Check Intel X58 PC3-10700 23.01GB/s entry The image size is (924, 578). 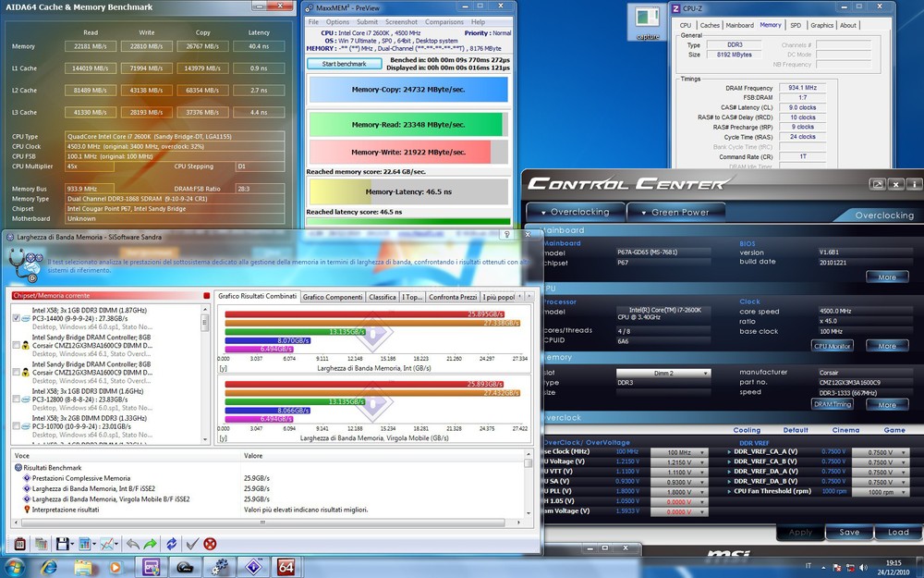point(17,425)
